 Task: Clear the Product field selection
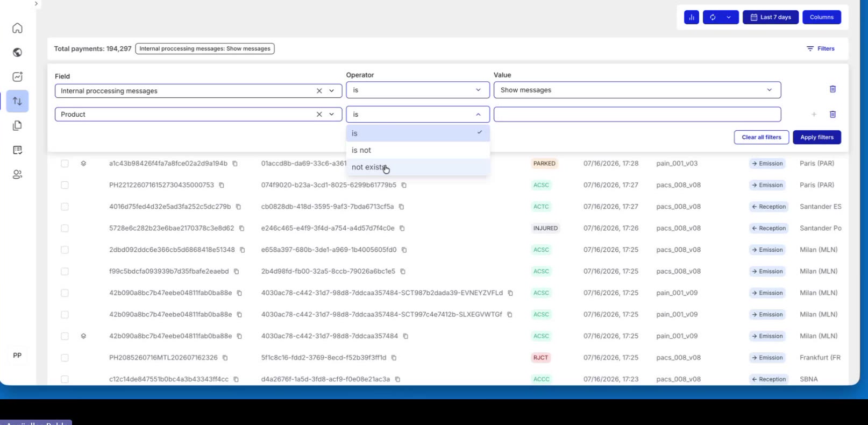point(319,114)
